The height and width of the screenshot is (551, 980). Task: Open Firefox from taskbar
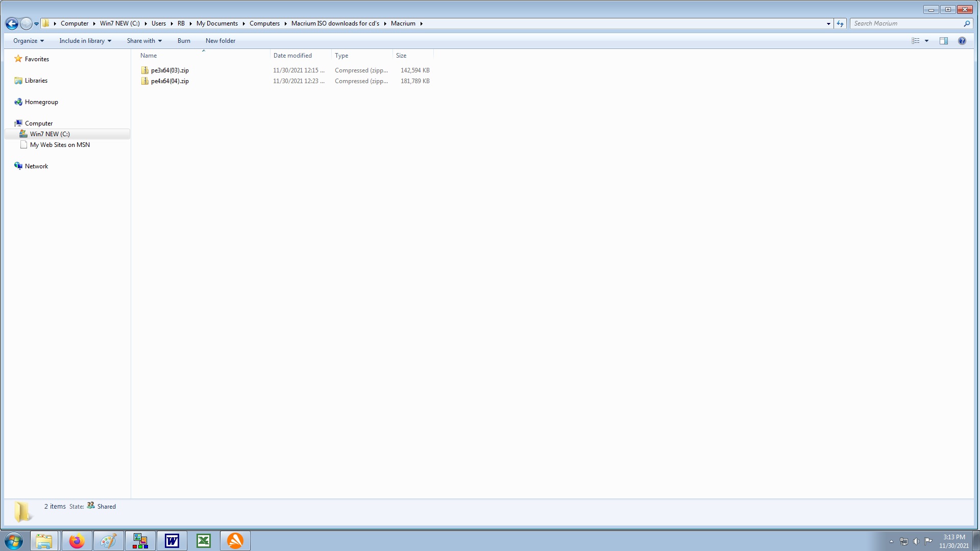click(x=77, y=541)
